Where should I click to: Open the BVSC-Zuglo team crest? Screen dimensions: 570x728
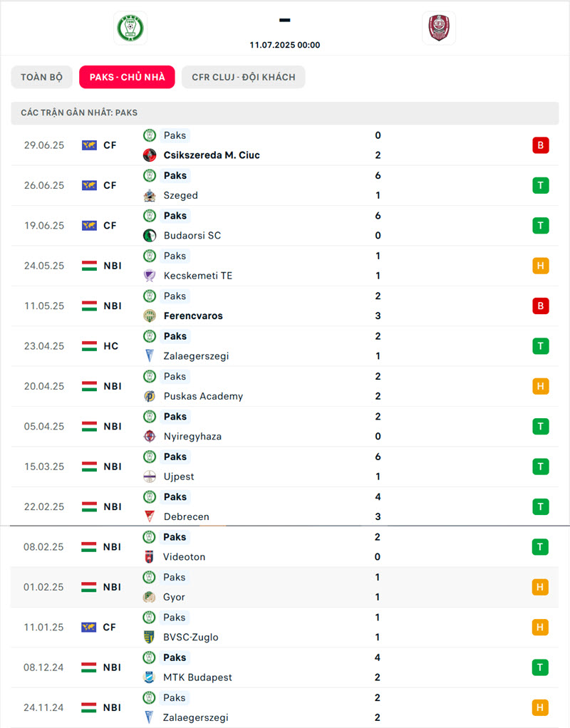click(x=149, y=637)
